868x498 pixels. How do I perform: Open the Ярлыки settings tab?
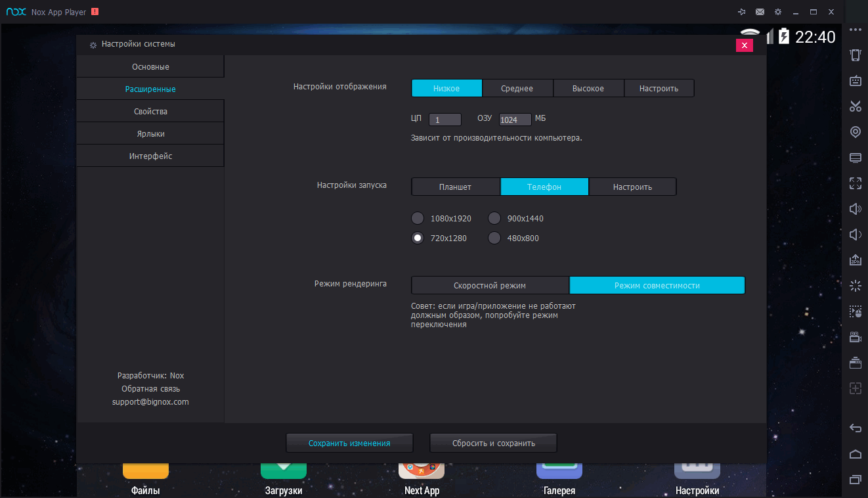(150, 133)
